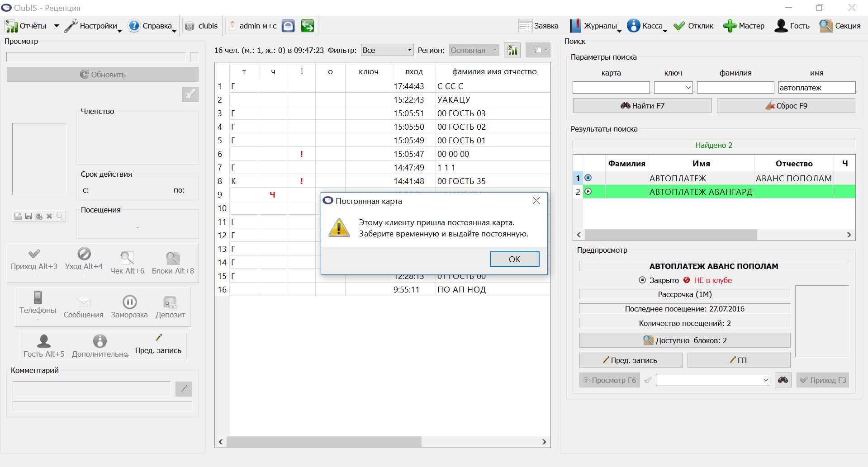Open the Настройки menu
The height and width of the screenshot is (467, 868).
tap(93, 26)
